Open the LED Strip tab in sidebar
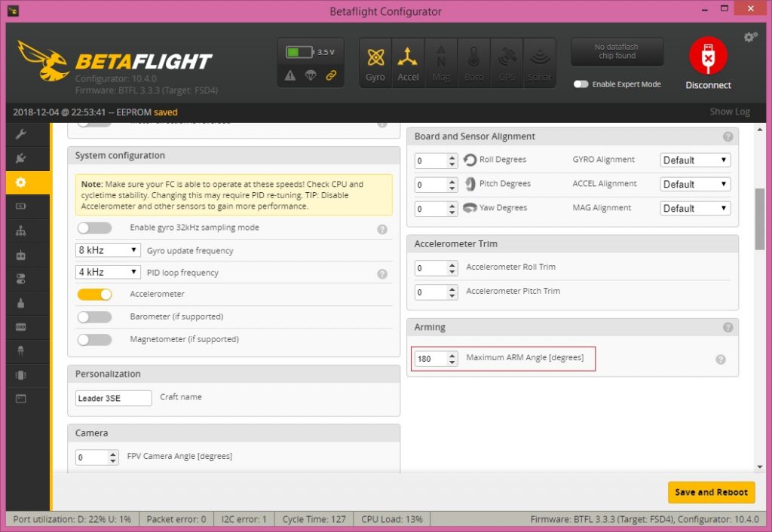772x532 pixels. (x=20, y=351)
